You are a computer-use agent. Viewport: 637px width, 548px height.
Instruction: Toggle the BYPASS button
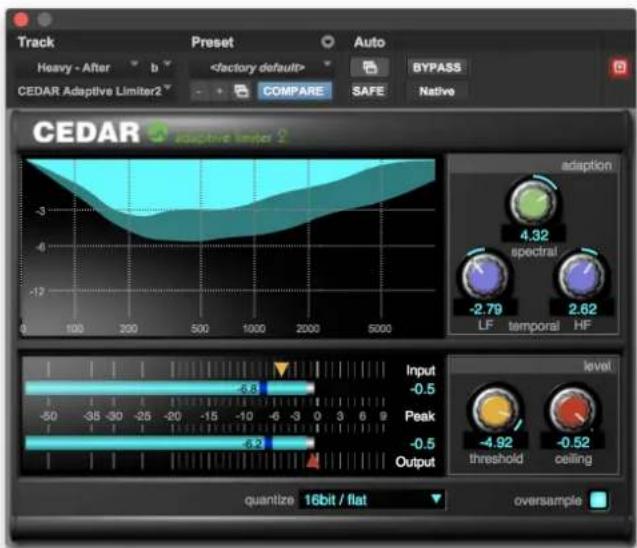437,67
